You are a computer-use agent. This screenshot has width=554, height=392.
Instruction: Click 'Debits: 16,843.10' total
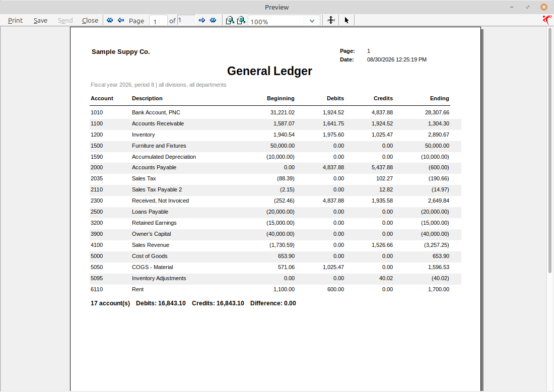[161, 303]
